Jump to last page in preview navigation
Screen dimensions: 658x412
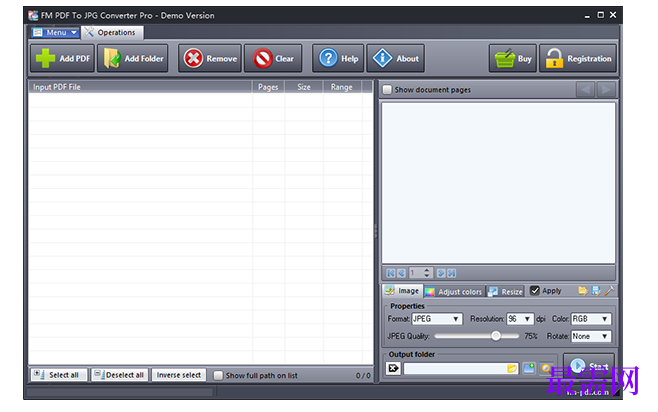pos(452,273)
